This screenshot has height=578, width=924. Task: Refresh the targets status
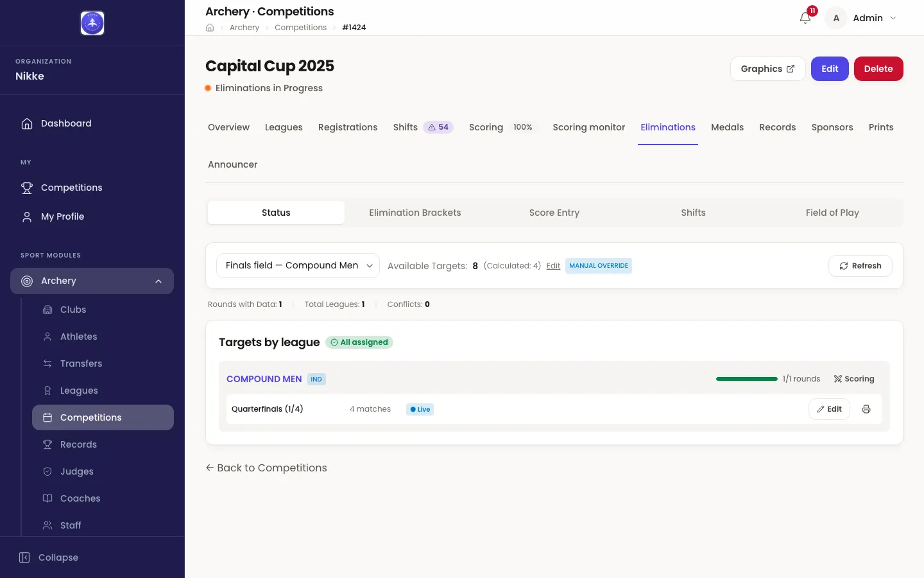pyautogui.click(x=860, y=266)
